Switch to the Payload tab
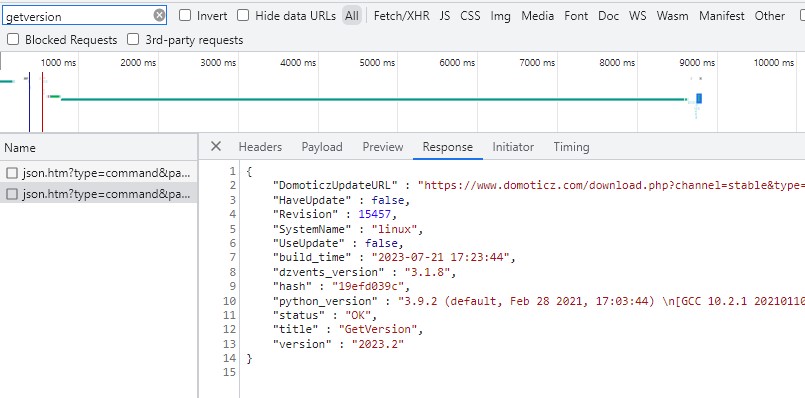Image resolution: width=805 pixels, height=398 pixels. (322, 147)
